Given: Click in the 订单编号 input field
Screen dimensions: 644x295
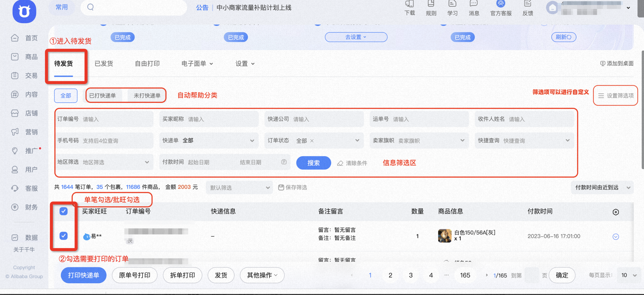Looking at the screenshot, I should (104, 119).
